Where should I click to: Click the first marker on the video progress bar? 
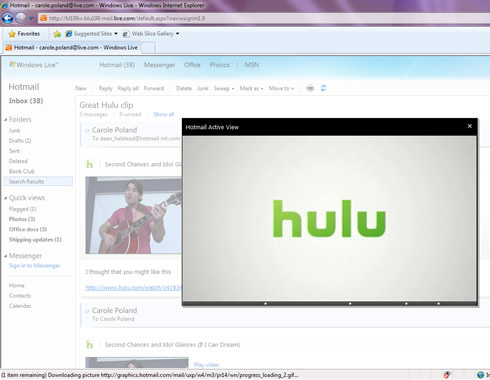pyautogui.click(x=265, y=304)
